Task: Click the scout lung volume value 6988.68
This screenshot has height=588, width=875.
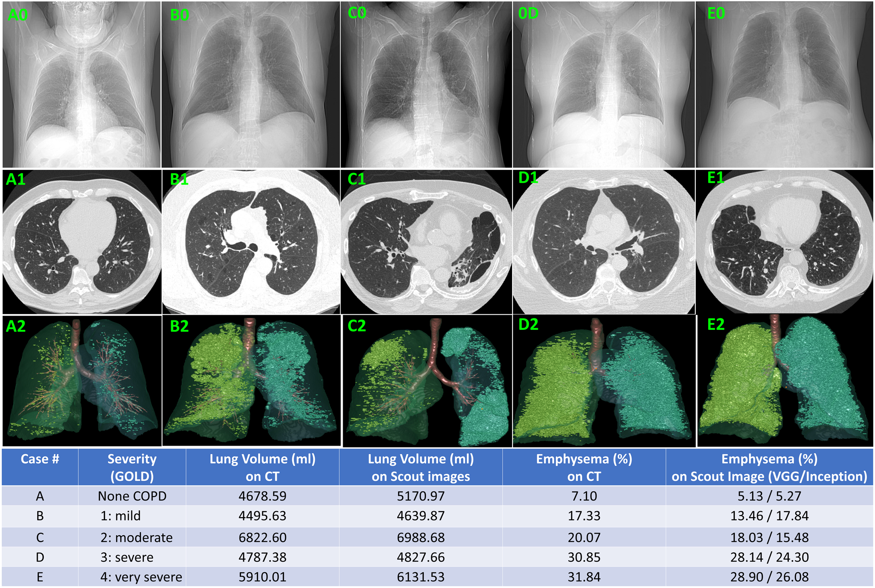Action: point(421,537)
